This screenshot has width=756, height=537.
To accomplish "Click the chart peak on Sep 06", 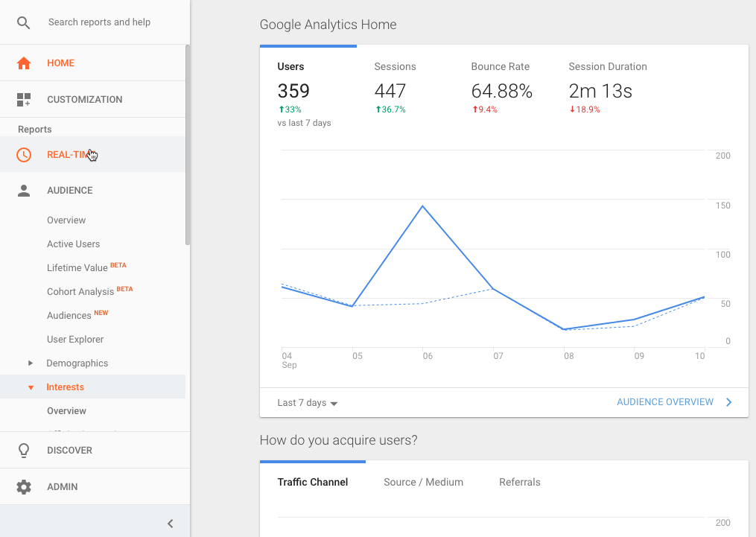I will click(423, 206).
